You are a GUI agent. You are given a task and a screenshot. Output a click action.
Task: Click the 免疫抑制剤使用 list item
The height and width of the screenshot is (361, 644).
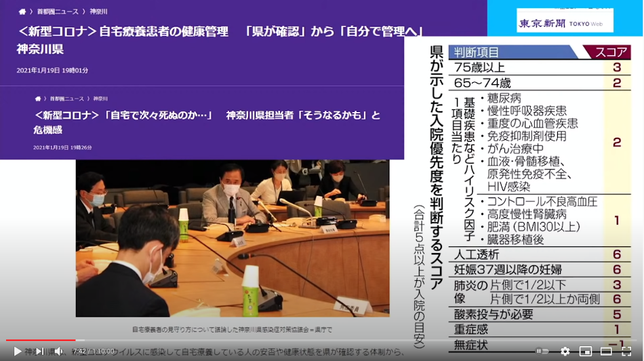tap(523, 136)
